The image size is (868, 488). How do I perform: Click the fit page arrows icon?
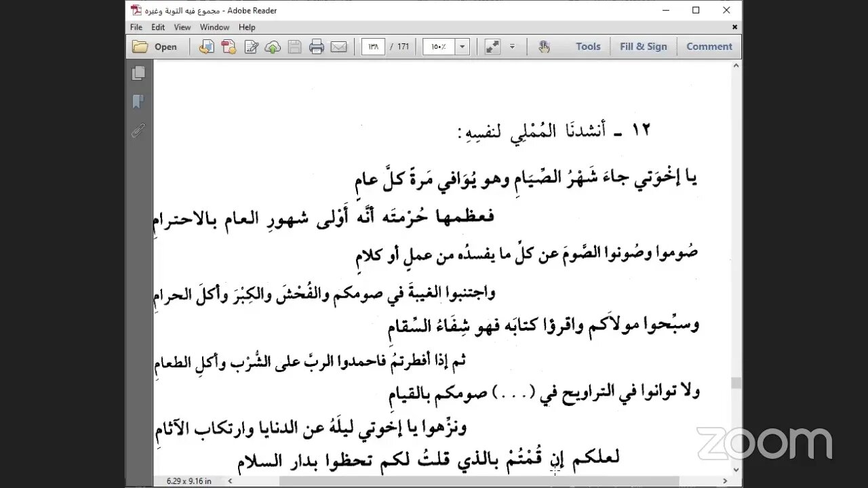[x=492, y=47]
